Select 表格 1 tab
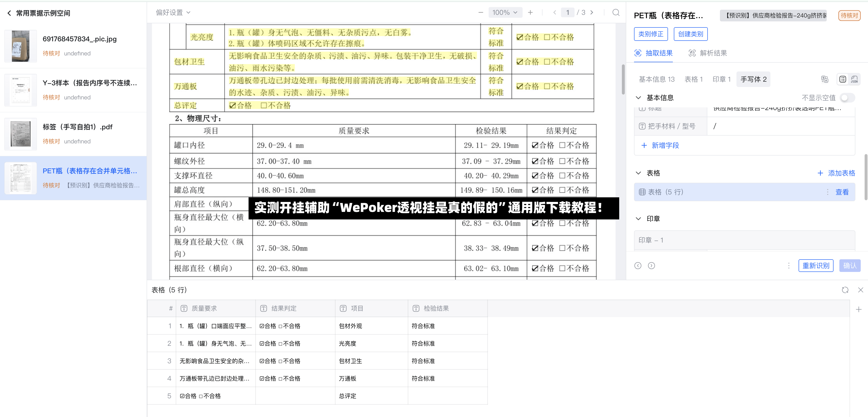The height and width of the screenshot is (417, 868). click(x=693, y=79)
